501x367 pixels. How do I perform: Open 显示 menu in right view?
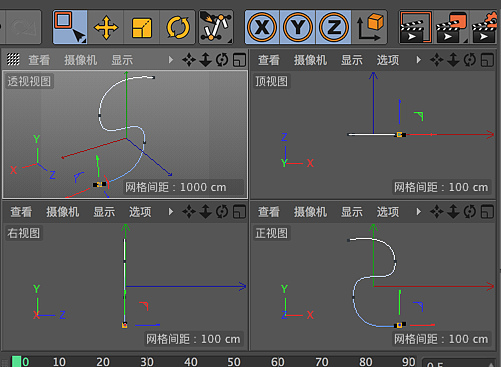coord(104,212)
